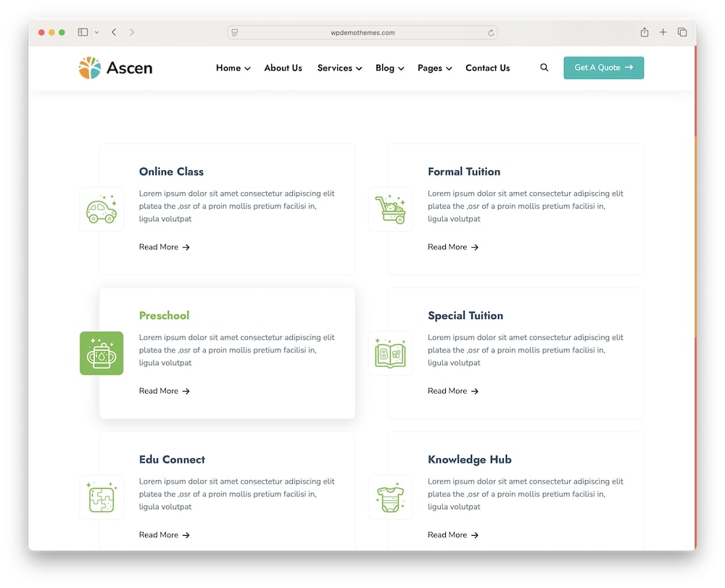Click the arrow beside Formal Tuition Read More
Viewport: 725px width, 588px height.
474,247
